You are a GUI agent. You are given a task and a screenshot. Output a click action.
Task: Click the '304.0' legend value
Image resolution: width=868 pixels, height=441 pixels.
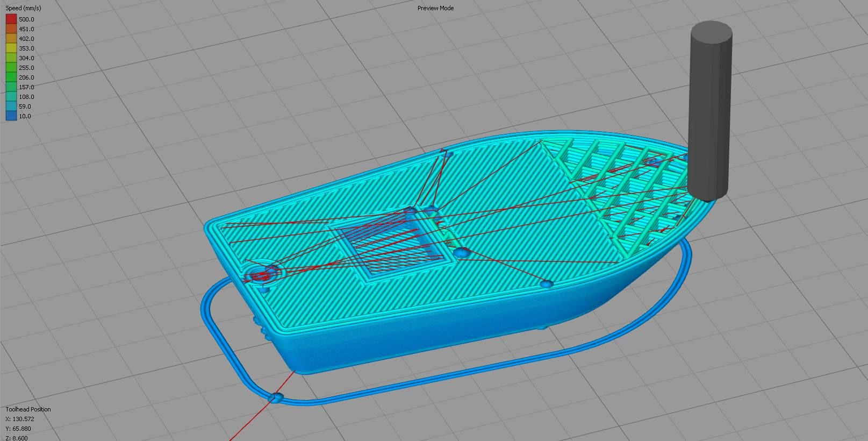pyautogui.click(x=26, y=58)
